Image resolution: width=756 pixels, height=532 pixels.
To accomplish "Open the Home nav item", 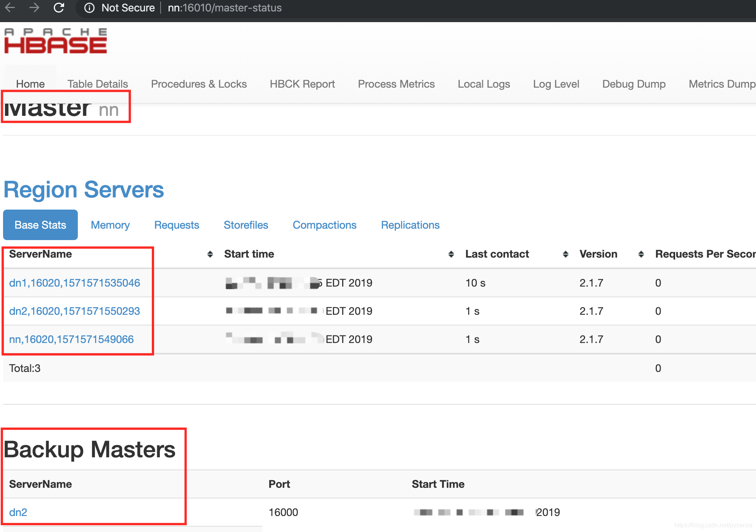I will click(x=31, y=84).
